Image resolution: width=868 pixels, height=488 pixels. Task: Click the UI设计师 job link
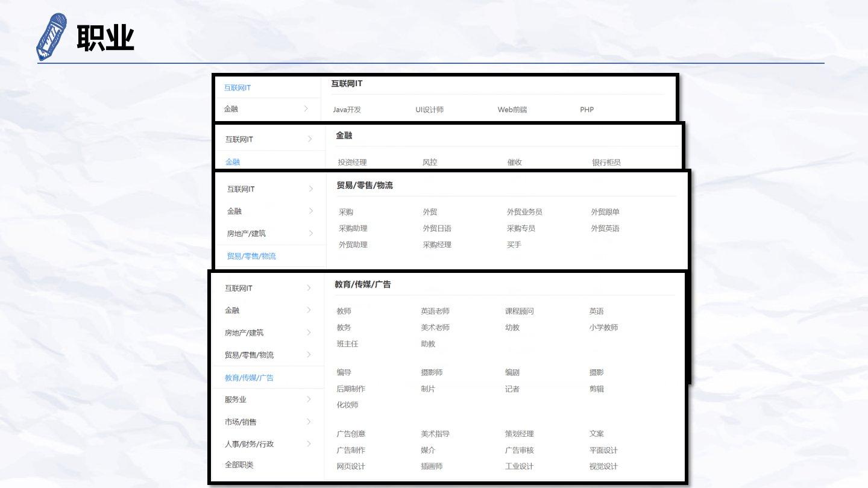(429, 110)
